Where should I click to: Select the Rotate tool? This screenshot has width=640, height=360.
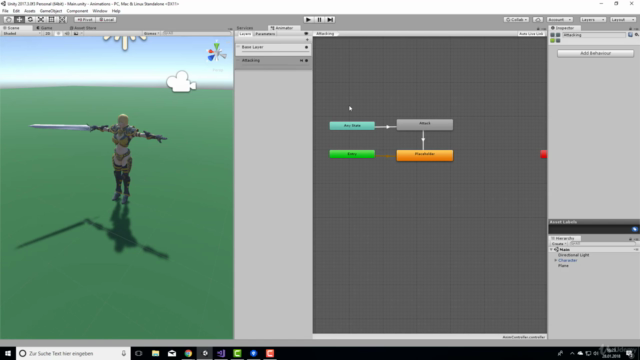click(30, 20)
